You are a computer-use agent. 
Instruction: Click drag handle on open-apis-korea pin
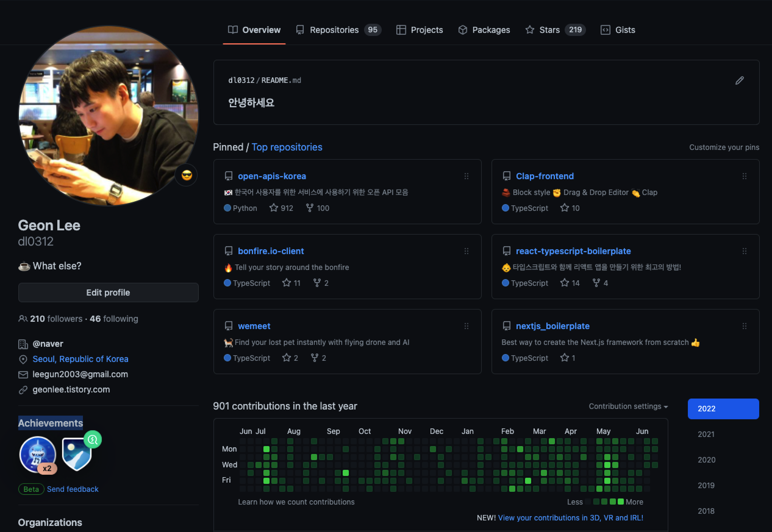(466, 176)
